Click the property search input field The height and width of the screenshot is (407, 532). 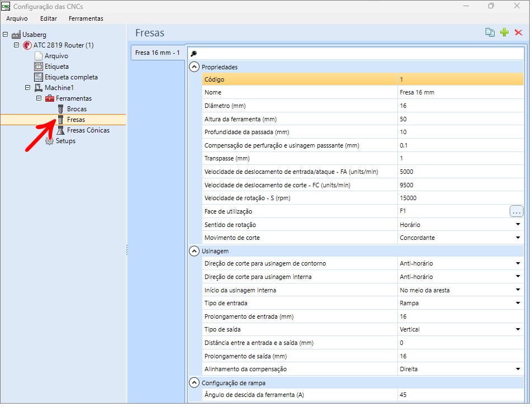(x=360, y=54)
